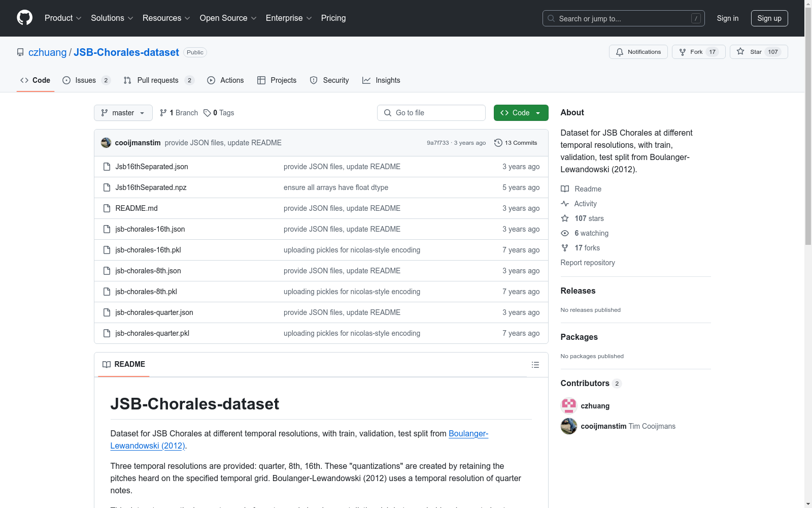Image resolution: width=812 pixels, height=508 pixels.
Task: Click the Sign in link
Action: [728, 18]
